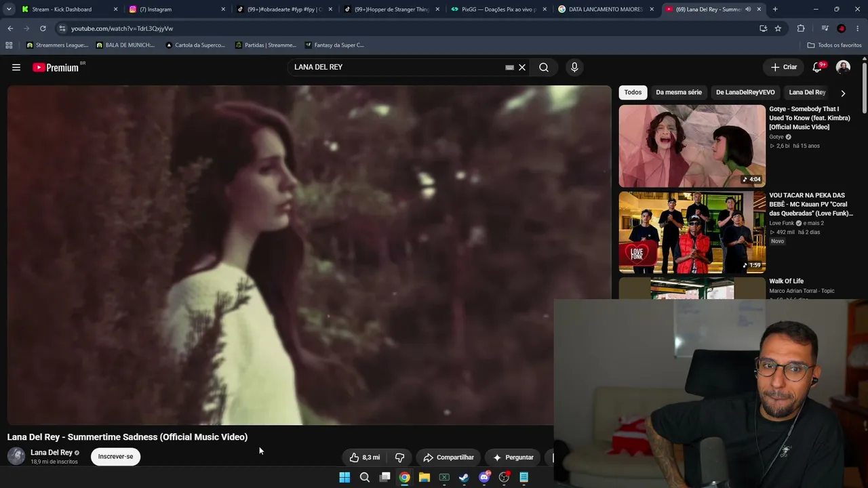Switch to the #obradearte TikTok tab
Image resolution: width=868 pixels, height=488 pixels.
click(283, 9)
